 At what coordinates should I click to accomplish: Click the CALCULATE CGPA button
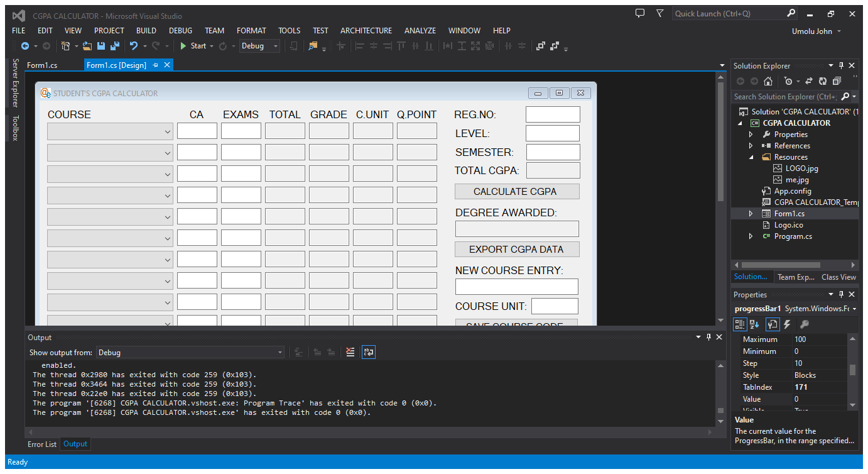pyautogui.click(x=517, y=192)
